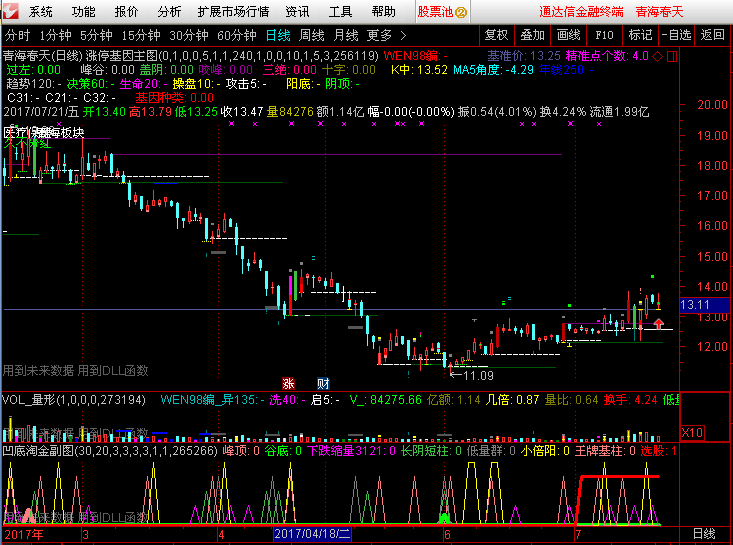Viewport: 733px width, 545px height.
Task: Click the 2017/04/18/二 date marker
Action: 312,534
